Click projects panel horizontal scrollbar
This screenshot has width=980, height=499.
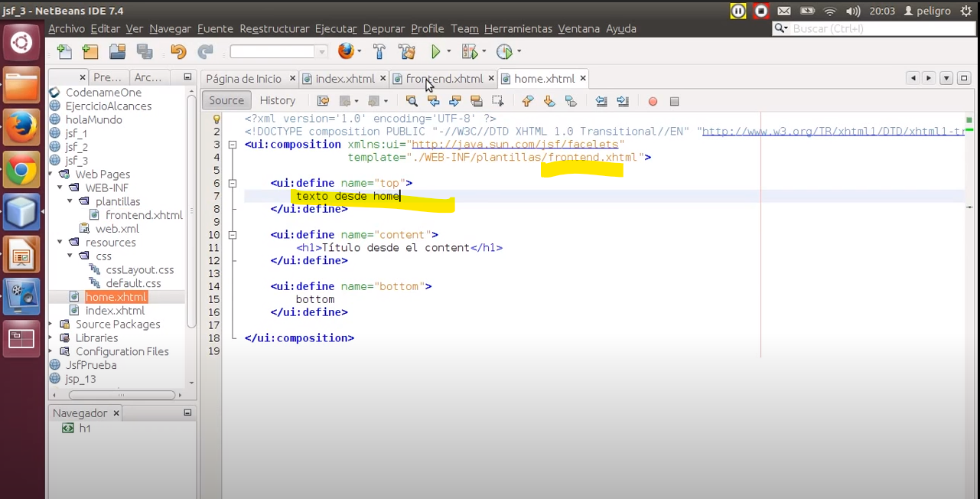(x=122, y=396)
